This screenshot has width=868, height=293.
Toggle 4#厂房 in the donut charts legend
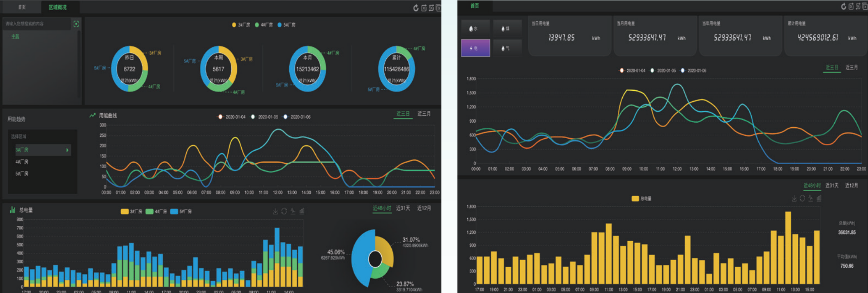[x=263, y=25]
